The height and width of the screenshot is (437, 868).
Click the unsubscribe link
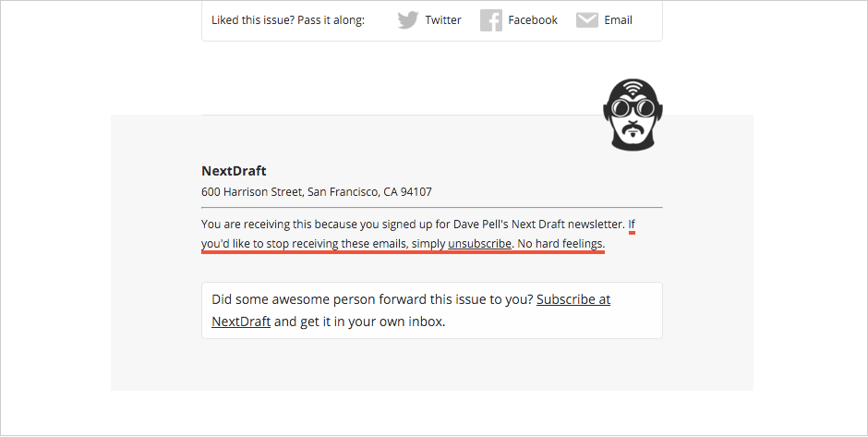(479, 244)
